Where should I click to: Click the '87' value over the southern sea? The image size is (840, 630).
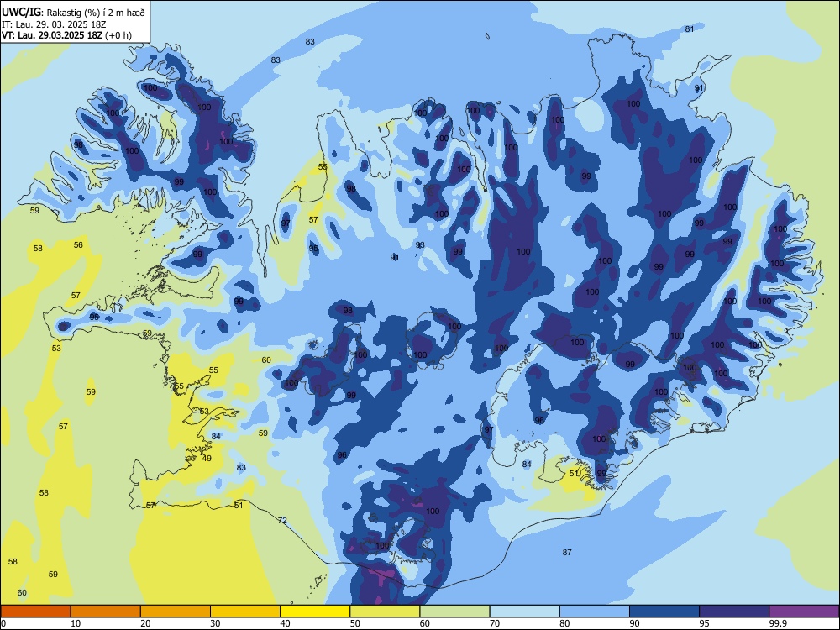(567, 553)
